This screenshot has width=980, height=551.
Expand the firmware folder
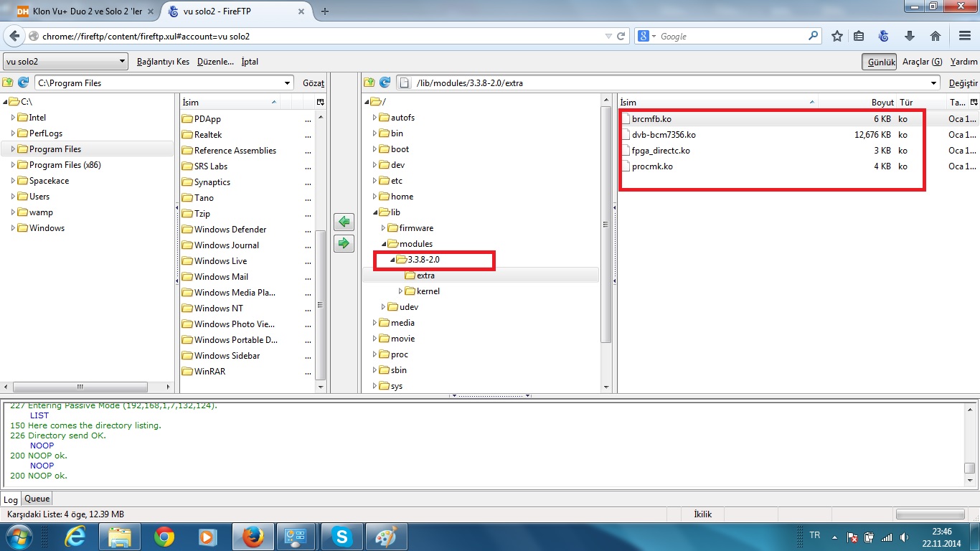[383, 228]
